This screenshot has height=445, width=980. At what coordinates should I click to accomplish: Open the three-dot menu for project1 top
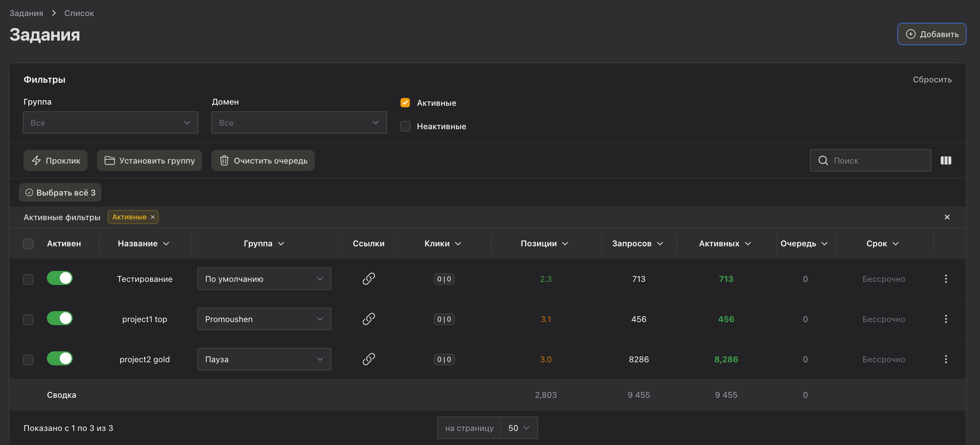point(946,319)
